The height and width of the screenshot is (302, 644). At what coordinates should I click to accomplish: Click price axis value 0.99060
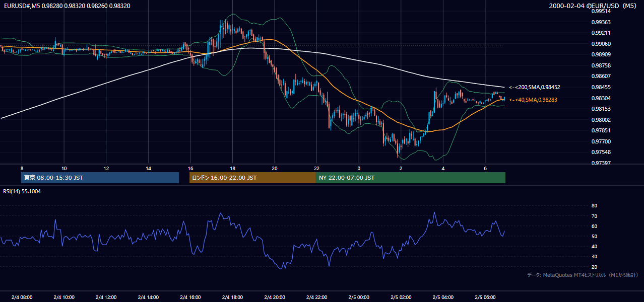pos(601,44)
